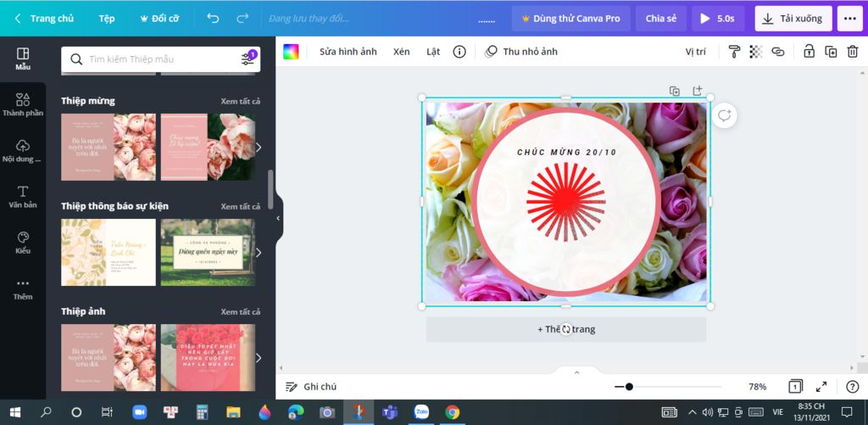
Task: Select CHÚC MỪNG 20/10 text on canvas
Action: 566,153
